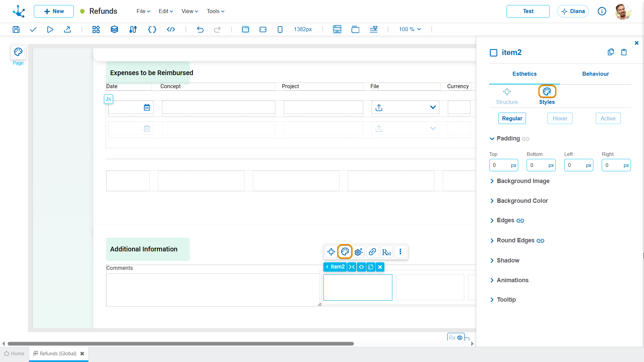Expand the Tooltip section

point(503,300)
